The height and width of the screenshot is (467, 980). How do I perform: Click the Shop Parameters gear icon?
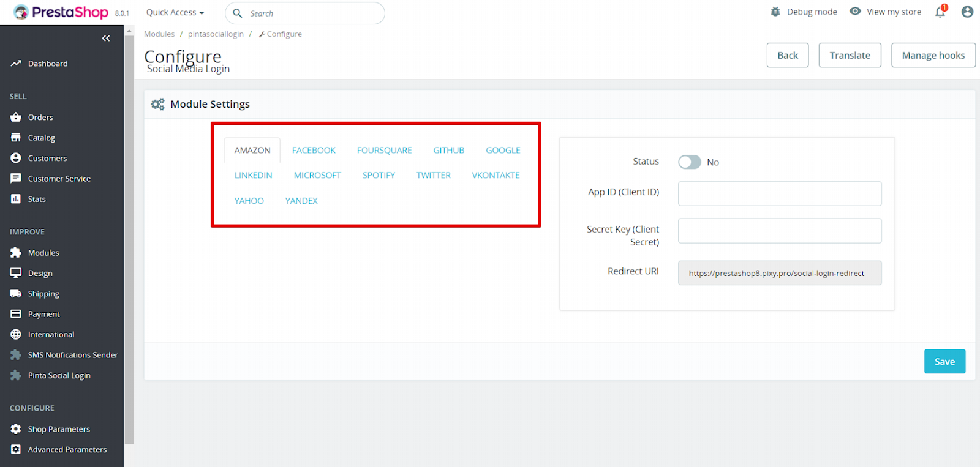[16, 429]
